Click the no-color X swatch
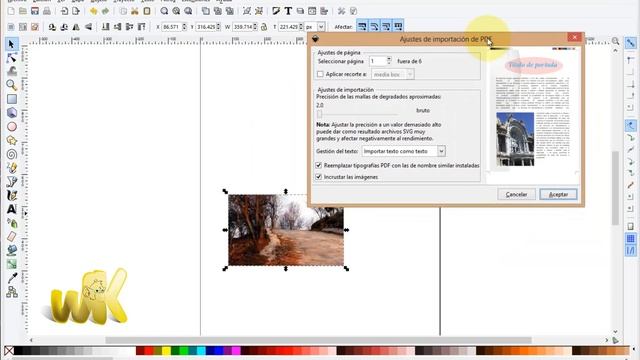This screenshot has height=360, width=640. pyautogui.click(x=9, y=351)
